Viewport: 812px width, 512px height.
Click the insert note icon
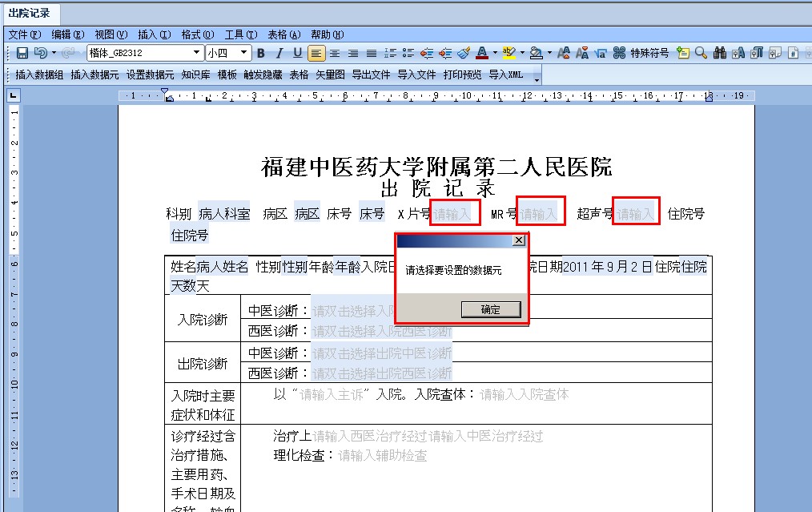click(683, 53)
